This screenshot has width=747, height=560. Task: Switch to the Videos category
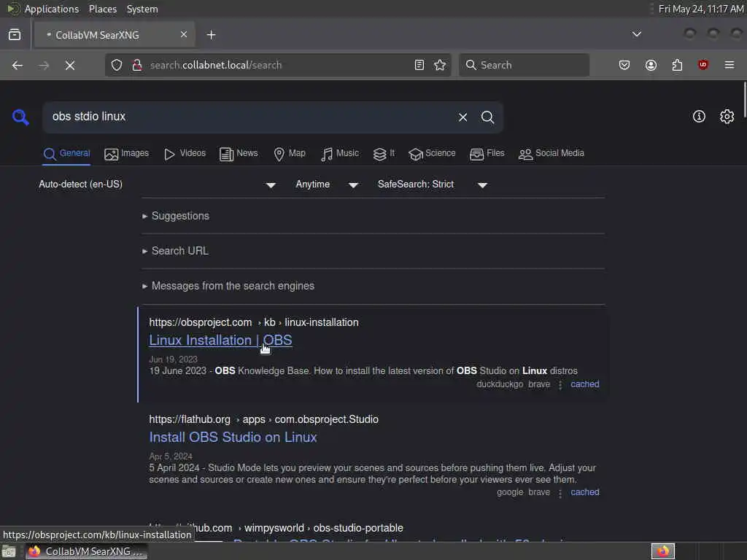pos(185,153)
